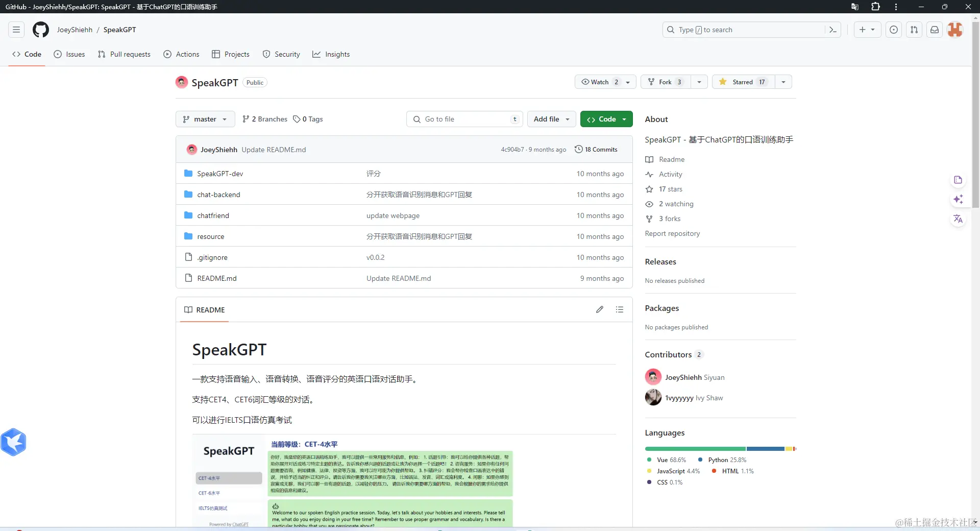Open the Issues inbox icon in header
This screenshot has height=531, width=980.
(x=894, y=30)
